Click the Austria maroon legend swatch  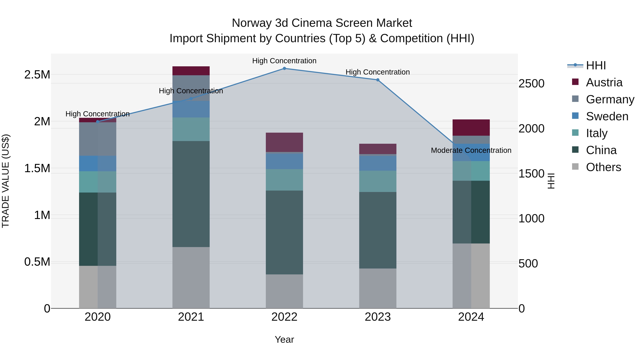(575, 82)
